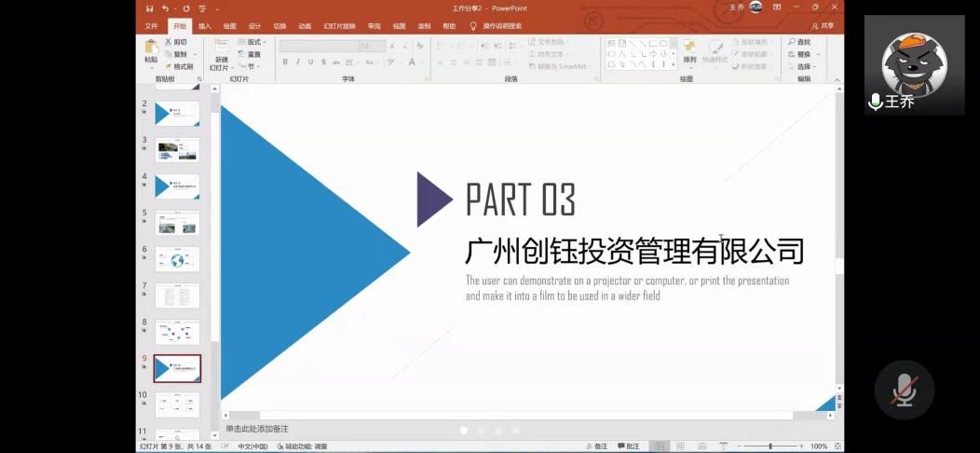This screenshot has height=453, width=980.
Task: Start slideshow from status bar icon
Action: coord(723,446)
